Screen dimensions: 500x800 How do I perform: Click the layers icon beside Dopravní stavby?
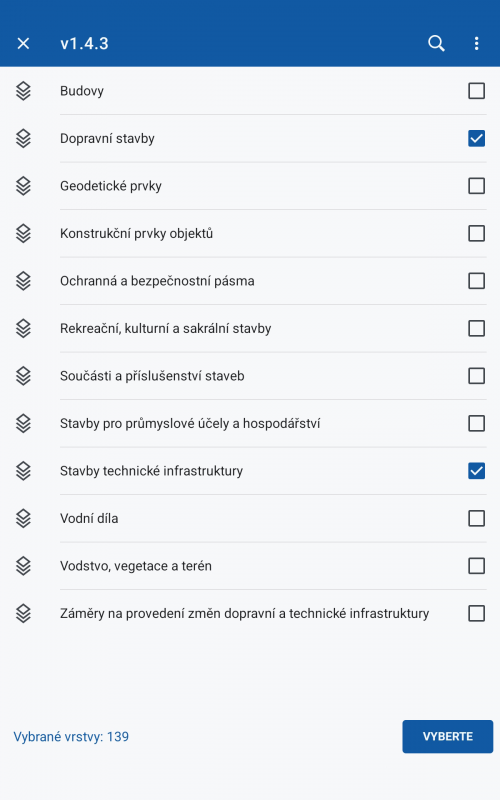coord(23,138)
